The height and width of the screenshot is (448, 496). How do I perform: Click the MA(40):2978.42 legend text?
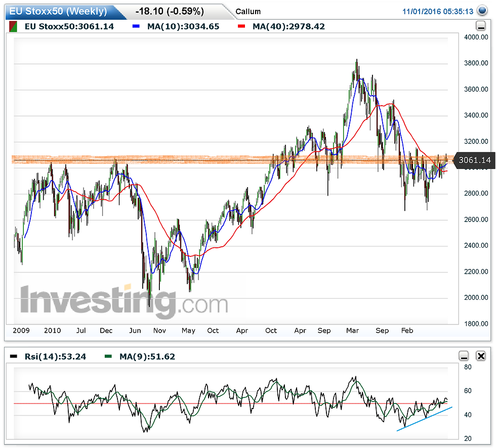click(x=288, y=26)
